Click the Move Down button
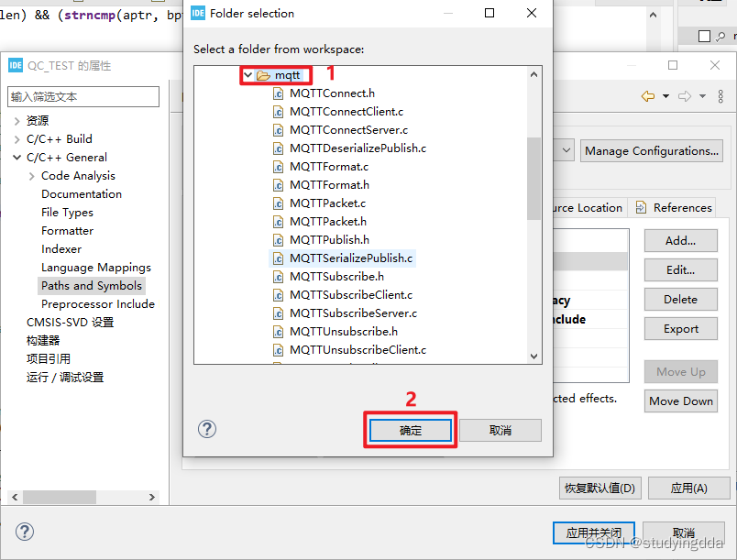The width and height of the screenshot is (737, 560). [680, 401]
